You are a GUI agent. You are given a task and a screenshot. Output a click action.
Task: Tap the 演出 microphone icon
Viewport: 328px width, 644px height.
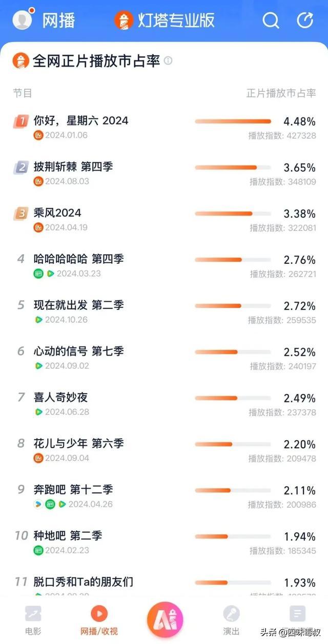point(231,613)
